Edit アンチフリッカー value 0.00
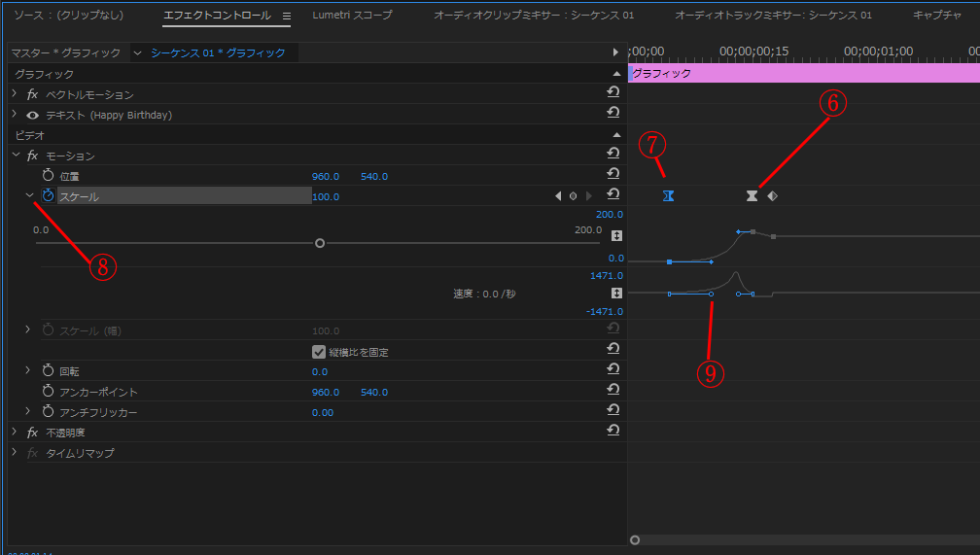The height and width of the screenshot is (555, 980). (x=323, y=412)
